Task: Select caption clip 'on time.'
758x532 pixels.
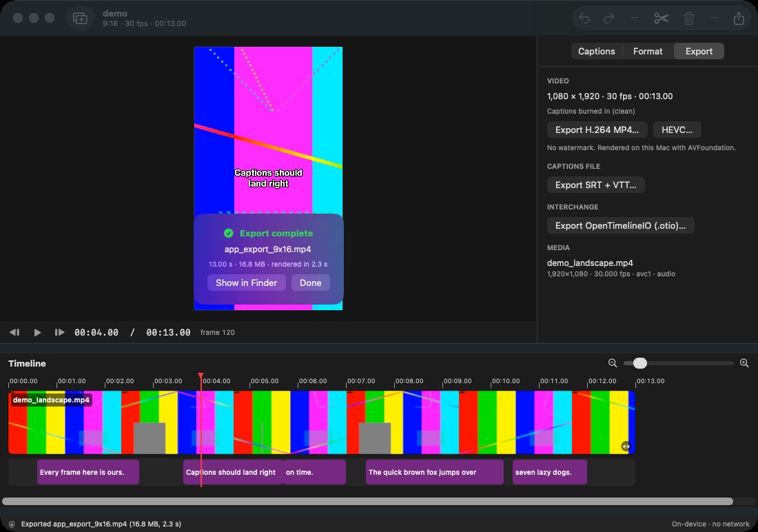Action: pos(314,472)
